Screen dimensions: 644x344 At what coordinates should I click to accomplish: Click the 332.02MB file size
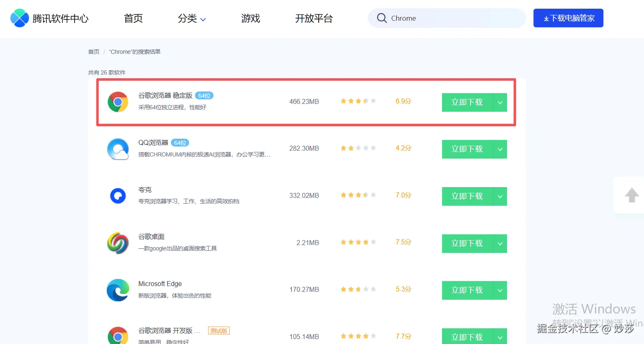(x=304, y=195)
